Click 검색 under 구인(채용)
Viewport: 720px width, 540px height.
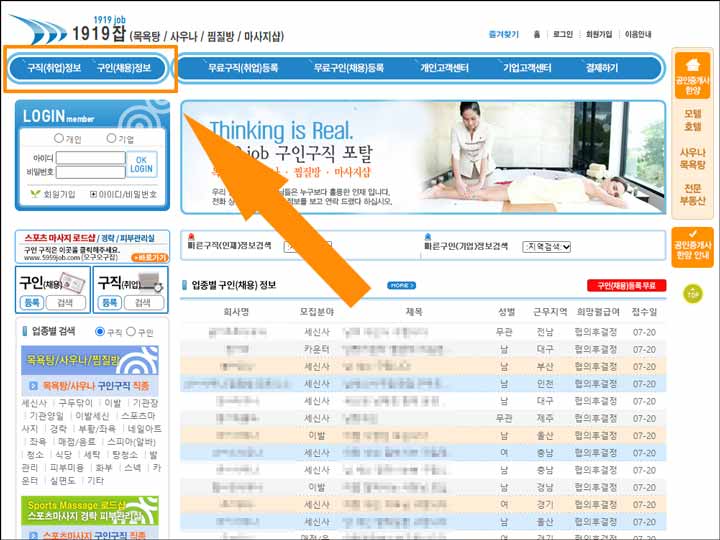coord(65,303)
